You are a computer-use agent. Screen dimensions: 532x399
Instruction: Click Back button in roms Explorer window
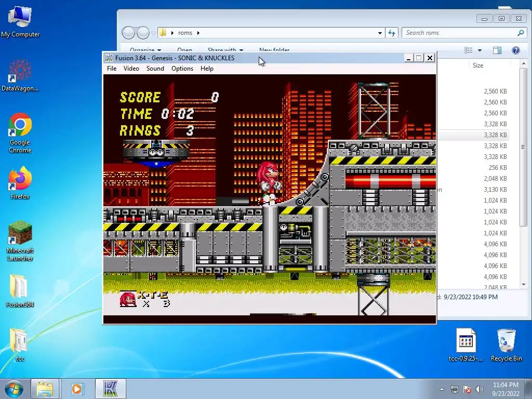tap(128, 33)
